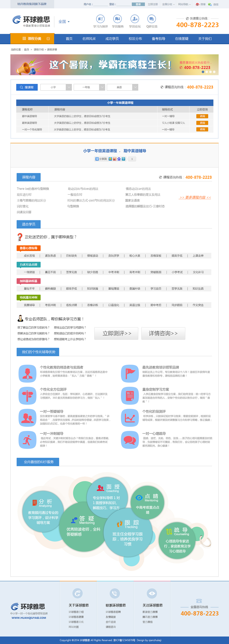
Task: Open the 学习力测评 icon in header
Action: [101, 19]
